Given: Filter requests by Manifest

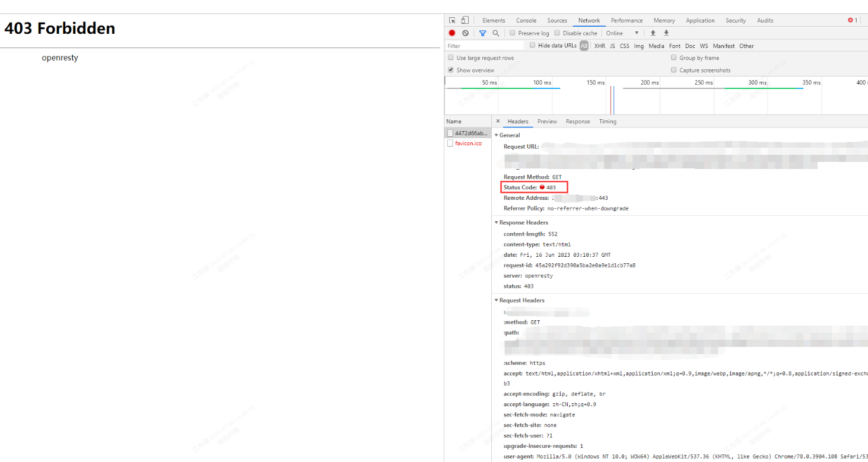Looking at the screenshot, I should tap(724, 46).
